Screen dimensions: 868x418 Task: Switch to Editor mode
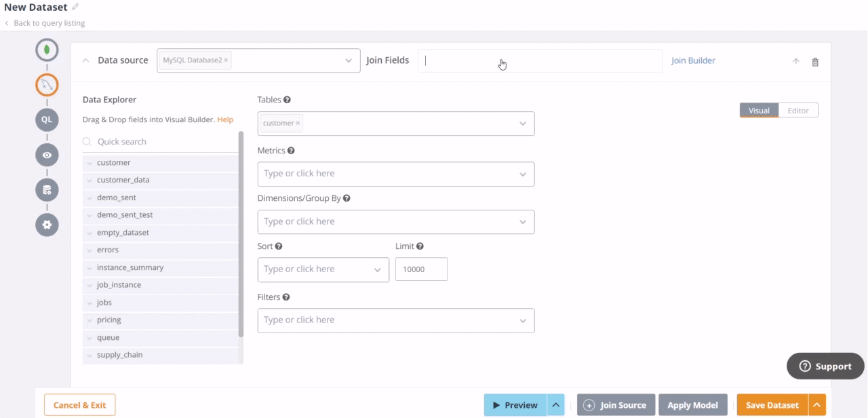[x=798, y=111]
